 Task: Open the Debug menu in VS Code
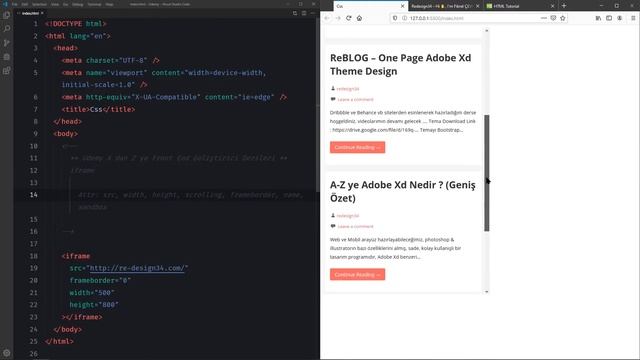click(78, 4)
